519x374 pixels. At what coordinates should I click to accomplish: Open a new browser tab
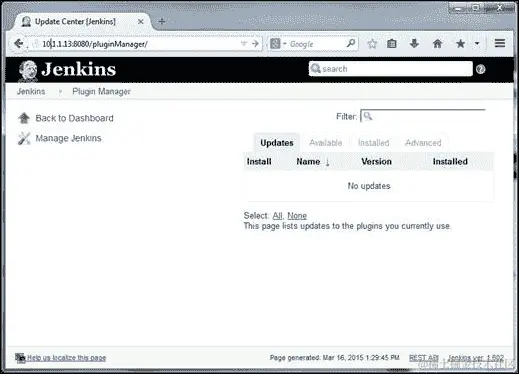point(162,22)
